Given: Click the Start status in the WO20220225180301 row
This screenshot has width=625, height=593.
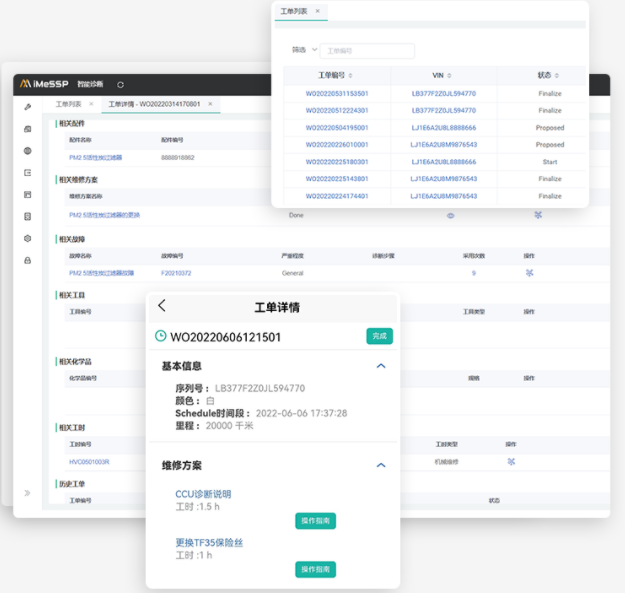Looking at the screenshot, I should click(550, 162).
